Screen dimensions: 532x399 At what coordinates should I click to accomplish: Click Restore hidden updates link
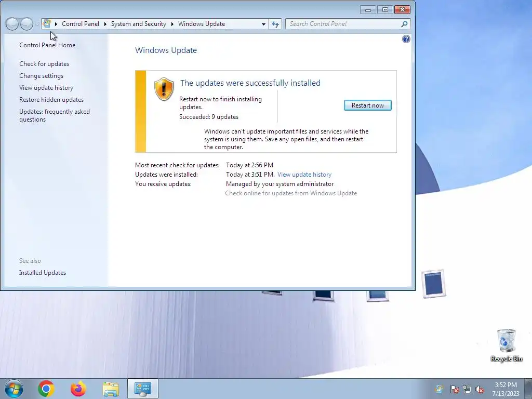tap(51, 99)
